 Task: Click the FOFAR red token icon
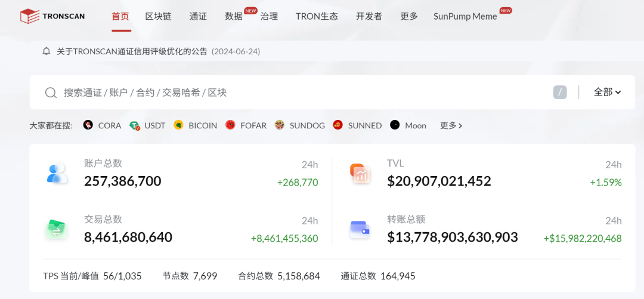tap(230, 125)
